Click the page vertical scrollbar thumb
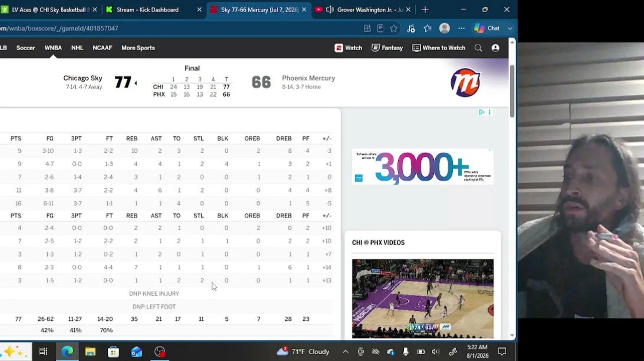The image size is (644, 361). pos(512,91)
